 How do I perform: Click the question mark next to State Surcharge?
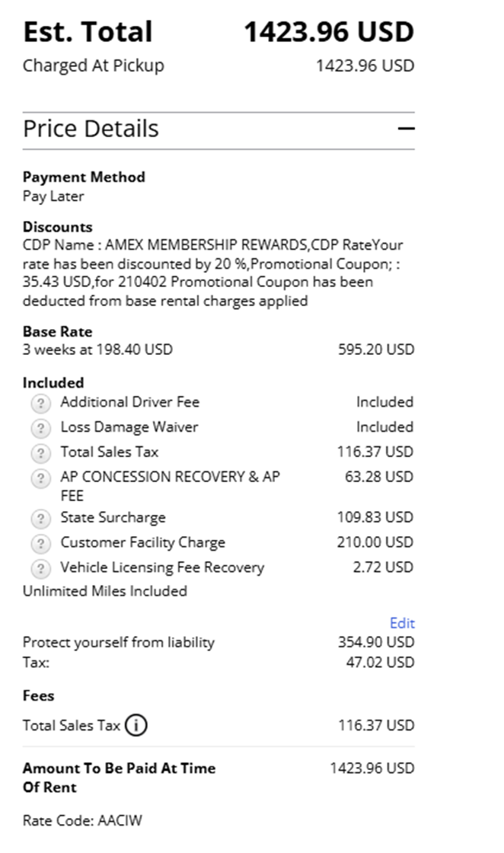point(43,519)
